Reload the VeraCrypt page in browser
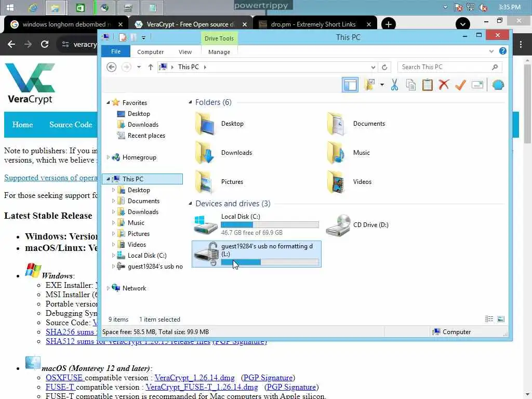 coord(45,44)
